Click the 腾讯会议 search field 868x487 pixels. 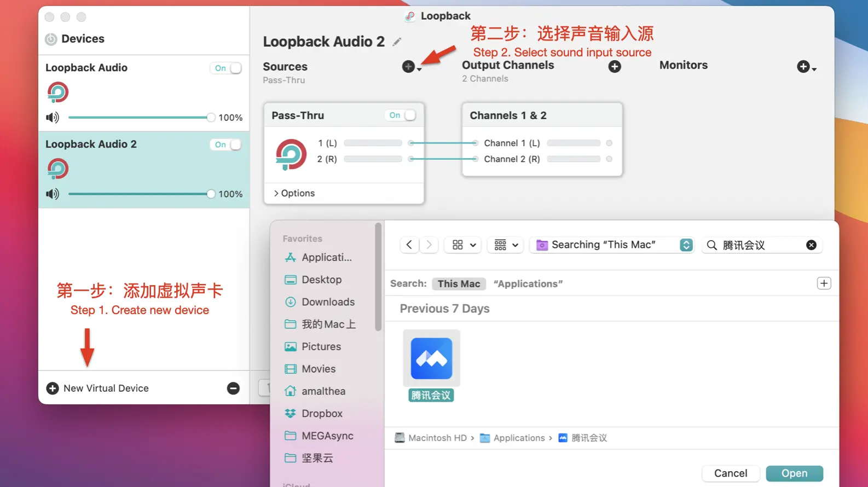(762, 245)
